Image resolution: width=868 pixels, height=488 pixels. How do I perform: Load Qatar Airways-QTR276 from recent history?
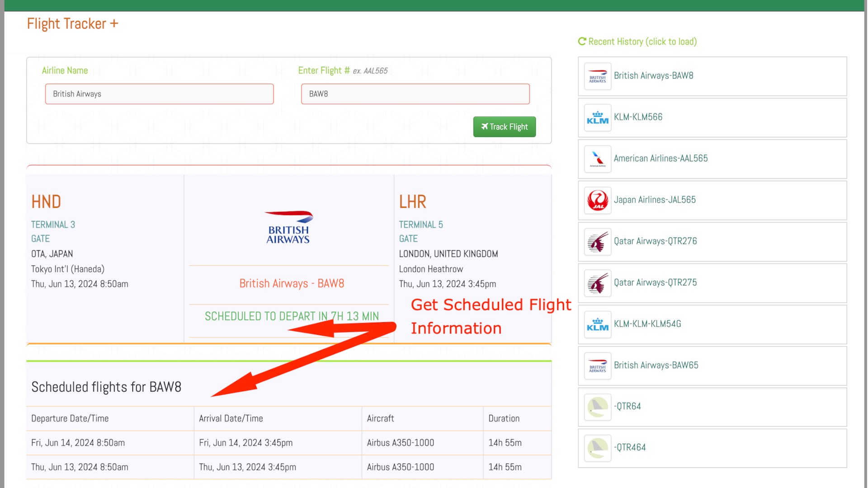(x=712, y=242)
